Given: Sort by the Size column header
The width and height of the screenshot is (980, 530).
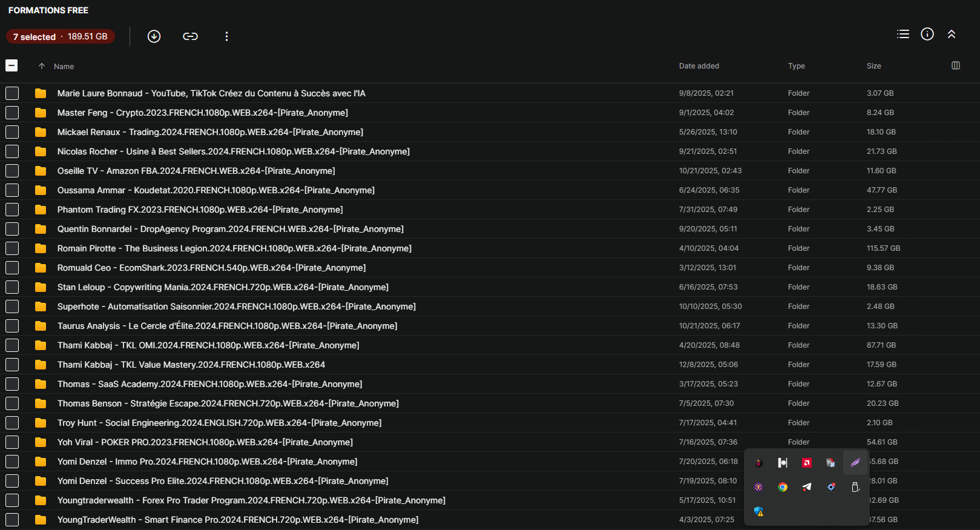Looking at the screenshot, I should (x=874, y=66).
